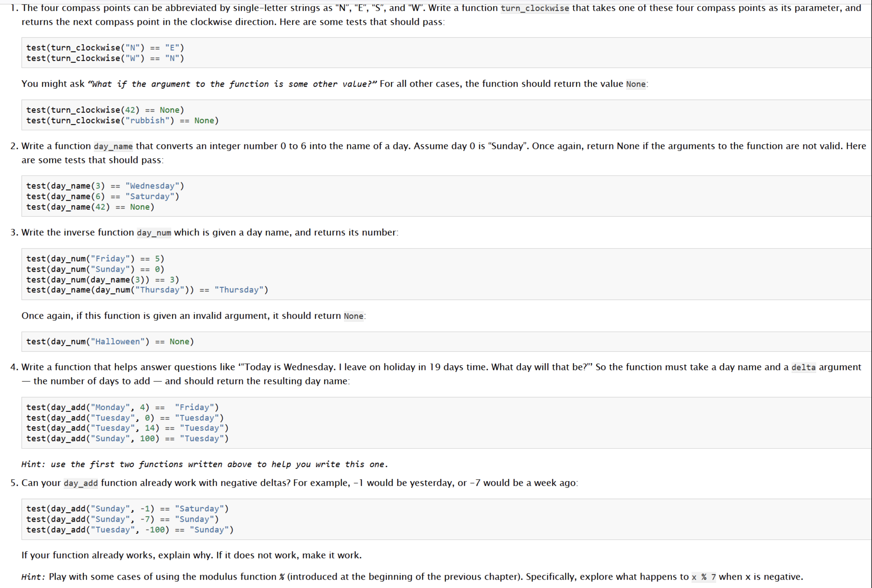
Task: Click the day_num inline code in exercise 3
Action: pyautogui.click(x=154, y=233)
